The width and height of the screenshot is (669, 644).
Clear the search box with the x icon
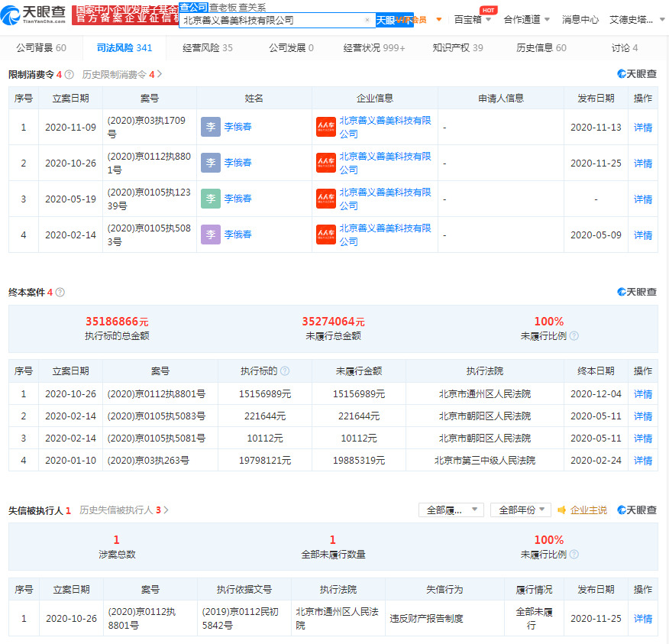click(x=367, y=20)
